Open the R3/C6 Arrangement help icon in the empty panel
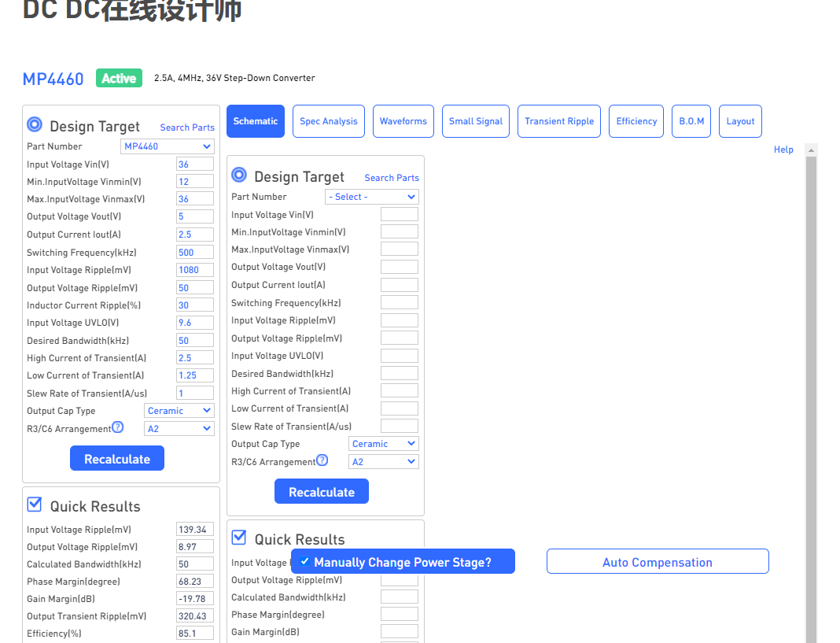 (x=322, y=460)
